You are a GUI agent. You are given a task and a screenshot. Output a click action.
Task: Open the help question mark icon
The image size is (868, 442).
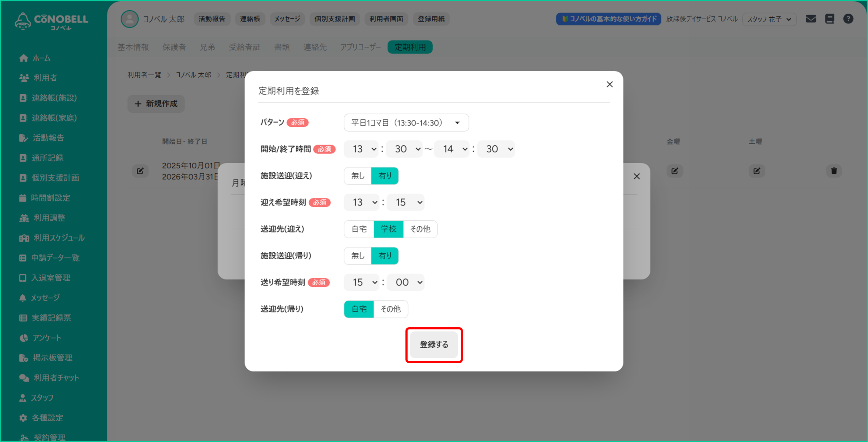(x=848, y=19)
